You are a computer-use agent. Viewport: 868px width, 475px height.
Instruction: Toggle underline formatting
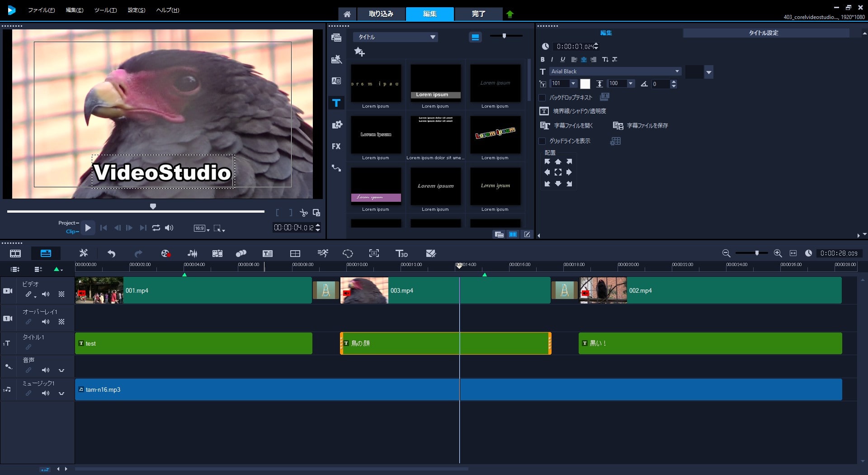[x=563, y=59]
